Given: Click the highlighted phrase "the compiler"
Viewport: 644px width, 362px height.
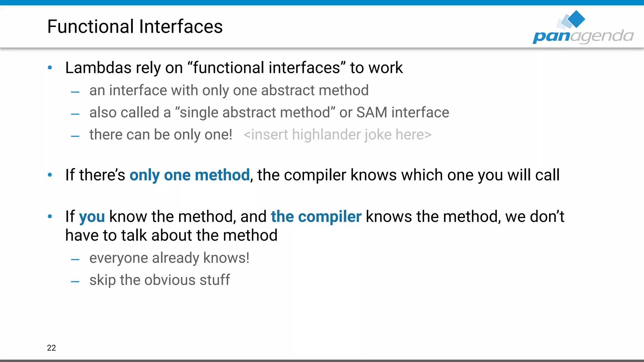Looking at the screenshot, I should coord(316,217).
